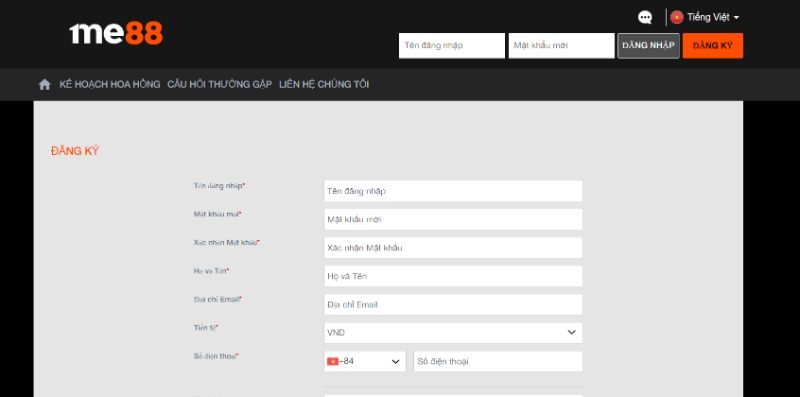Screen dimensions: 800x397
Task: Click the Họ và Tên field label
Action: pos(212,271)
